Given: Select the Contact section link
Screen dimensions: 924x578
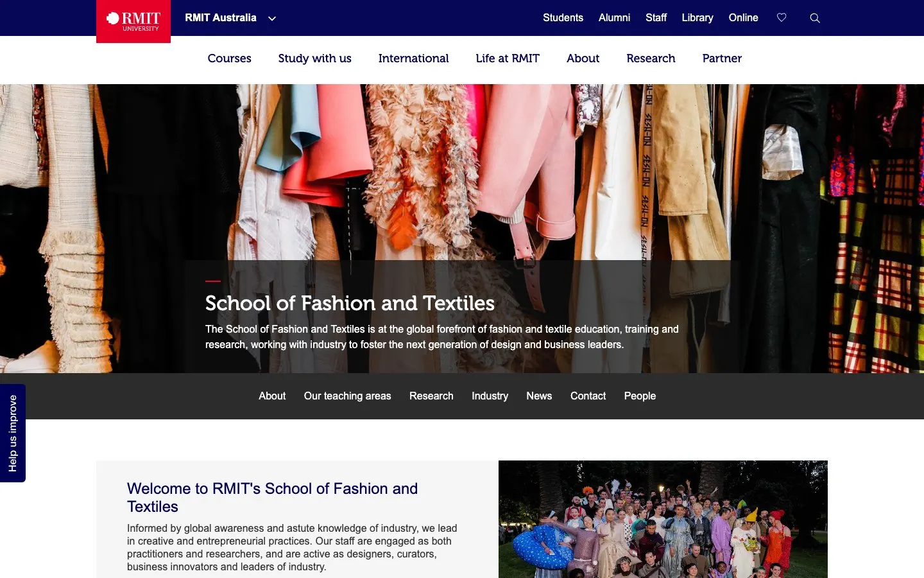Looking at the screenshot, I should coord(588,396).
